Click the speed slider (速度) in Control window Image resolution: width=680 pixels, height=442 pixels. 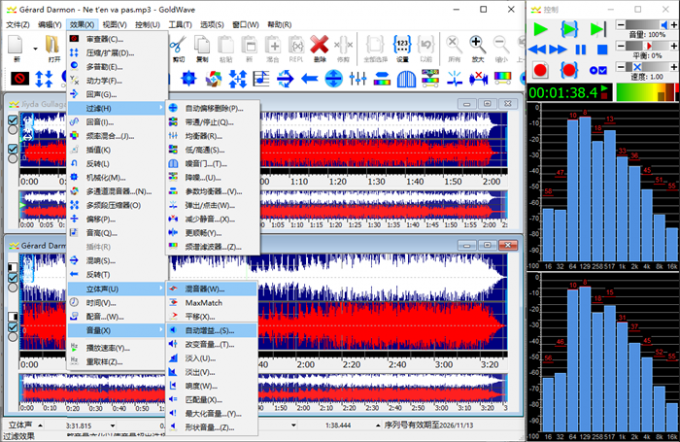click(x=647, y=66)
